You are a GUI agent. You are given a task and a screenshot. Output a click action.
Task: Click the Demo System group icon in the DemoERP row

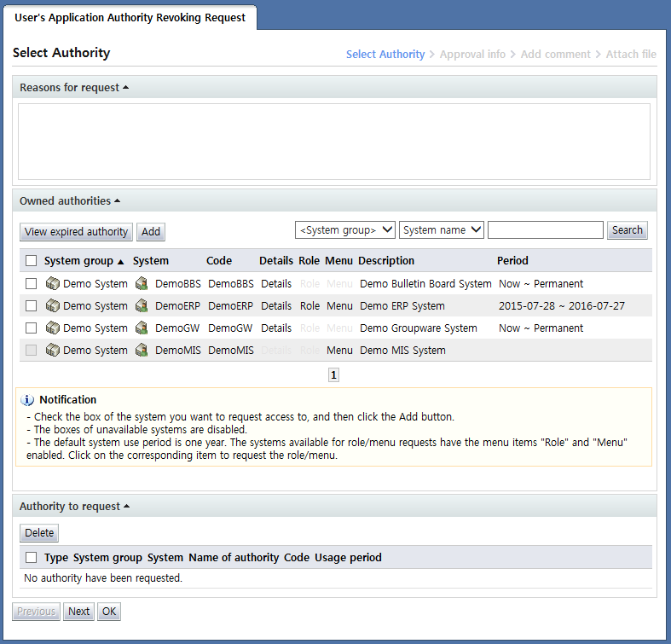click(x=52, y=306)
